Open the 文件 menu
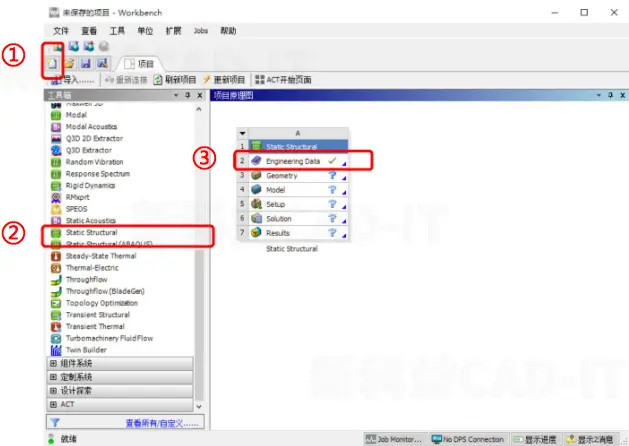The height and width of the screenshot is (446, 629). click(x=61, y=31)
